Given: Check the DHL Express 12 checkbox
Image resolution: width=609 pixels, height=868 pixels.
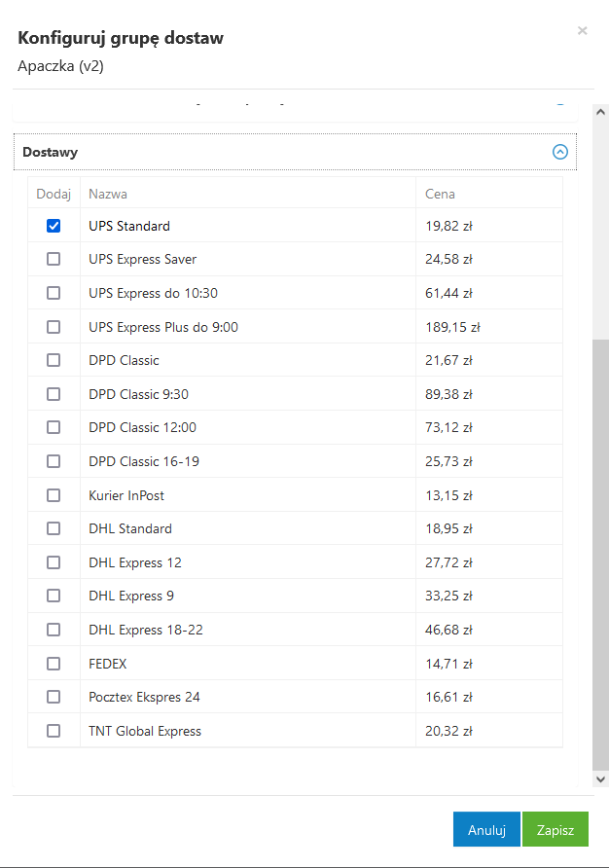Looking at the screenshot, I should pyautogui.click(x=54, y=562).
